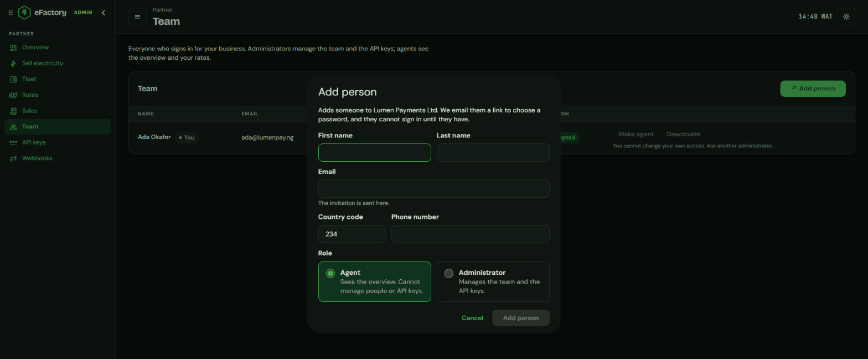The image size is (868, 359).
Task: Click the 14:48 WAT clock
Action: 815,17
